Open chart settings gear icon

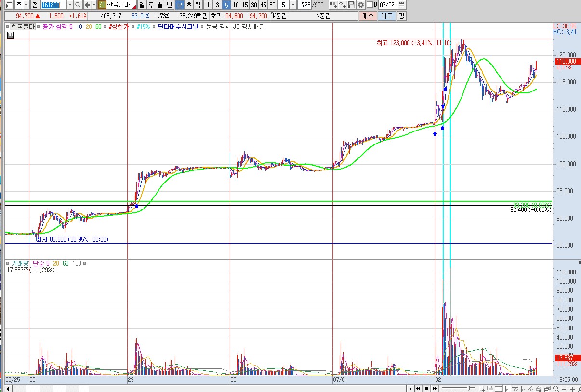(360, 5)
